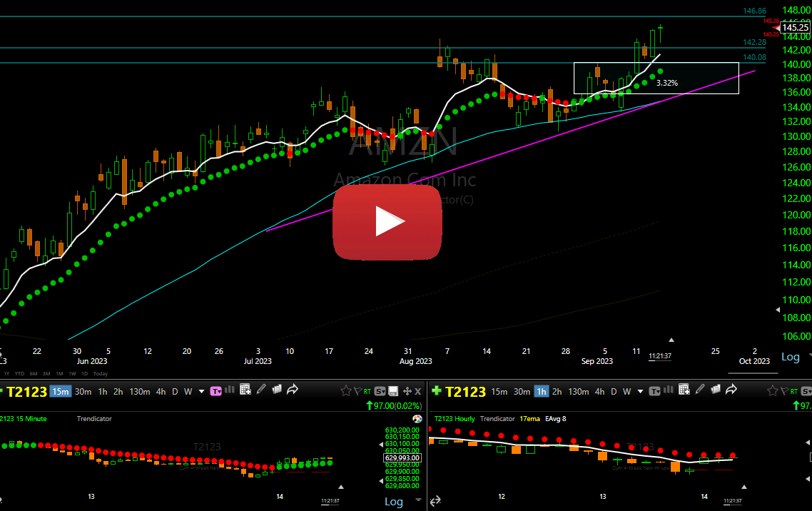Open notes folder icon in hourly panel
The width and height of the screenshot is (812, 511).
[716, 390]
